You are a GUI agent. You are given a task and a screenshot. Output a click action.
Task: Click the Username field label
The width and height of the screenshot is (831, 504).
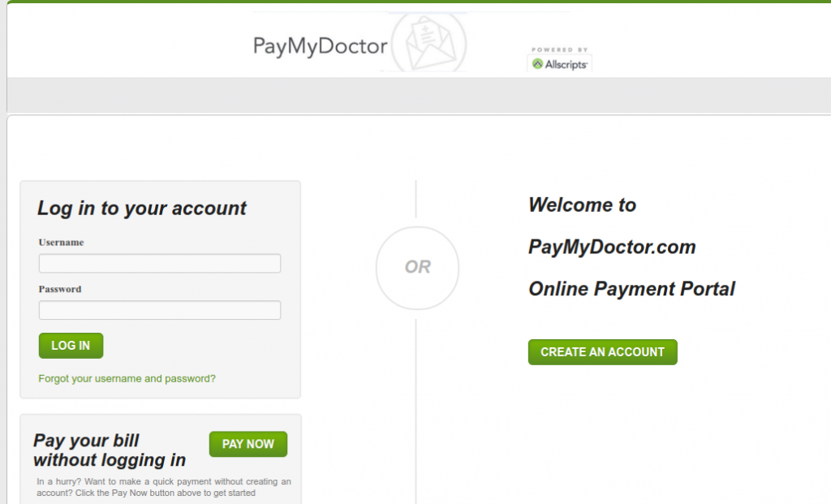pos(61,242)
